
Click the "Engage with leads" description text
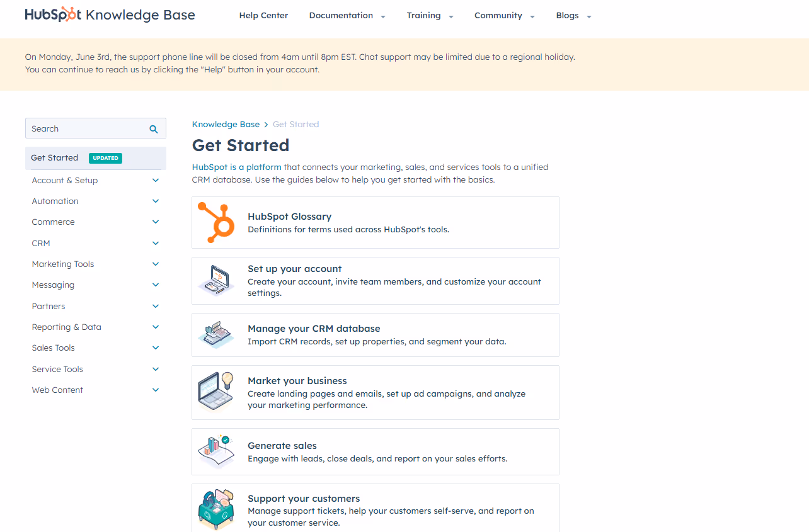point(377,458)
